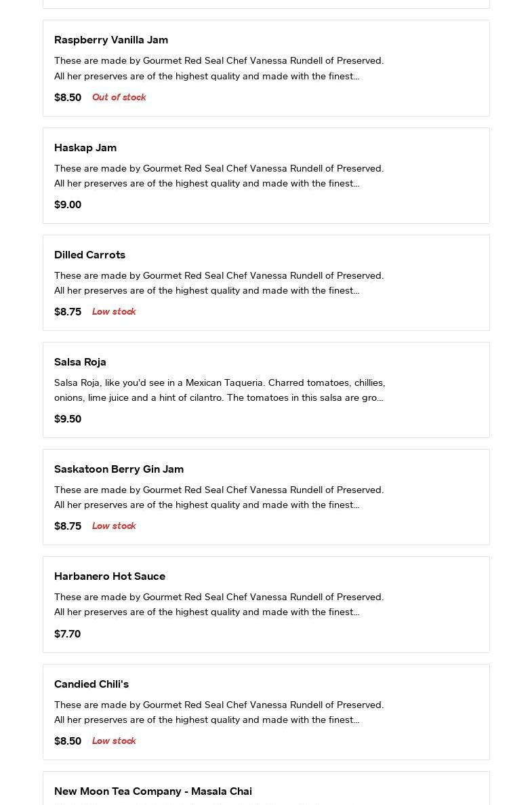Image resolution: width=532 pixels, height=805 pixels.
Task: Click the Harbanero Hot Sauce description
Action: [219, 604]
